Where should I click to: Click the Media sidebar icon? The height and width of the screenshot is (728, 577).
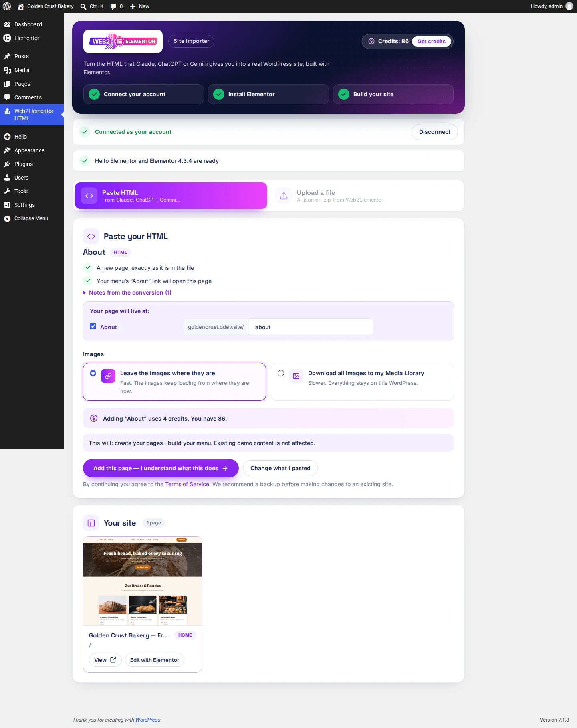(x=7, y=70)
